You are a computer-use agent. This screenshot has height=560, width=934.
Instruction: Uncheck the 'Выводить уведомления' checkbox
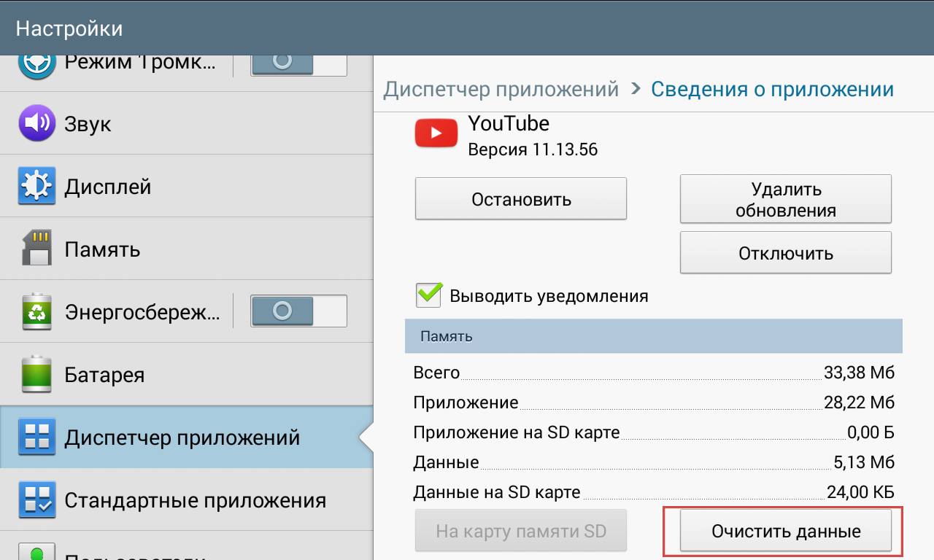coord(429,295)
